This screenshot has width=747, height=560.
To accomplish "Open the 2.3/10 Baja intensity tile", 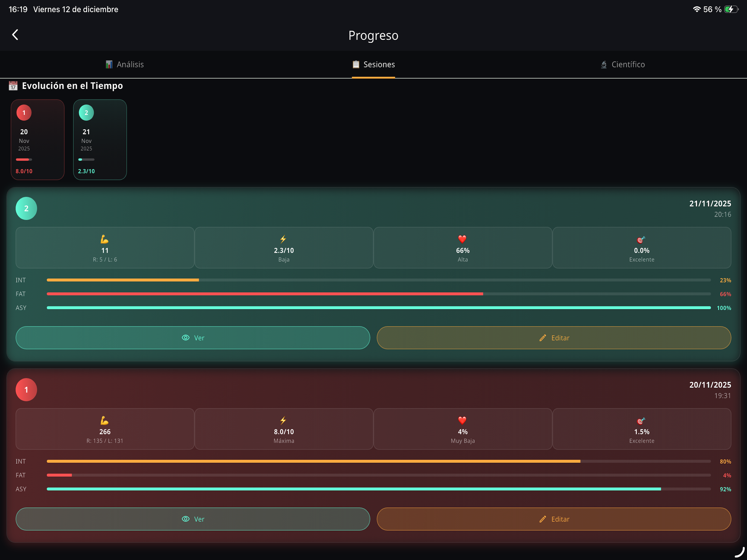I will (284, 248).
